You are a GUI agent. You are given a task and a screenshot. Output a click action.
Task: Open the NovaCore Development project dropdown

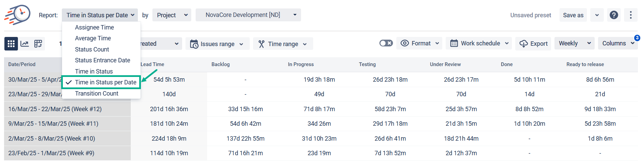[248, 15]
